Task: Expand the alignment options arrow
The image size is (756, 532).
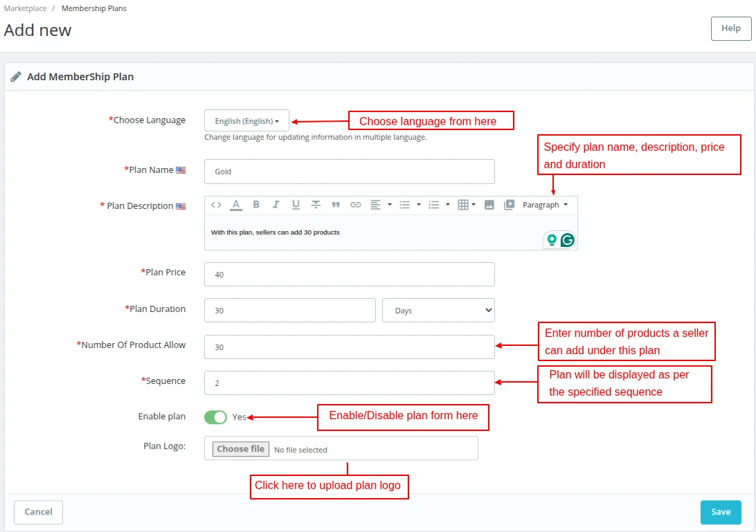Action: tap(390, 205)
